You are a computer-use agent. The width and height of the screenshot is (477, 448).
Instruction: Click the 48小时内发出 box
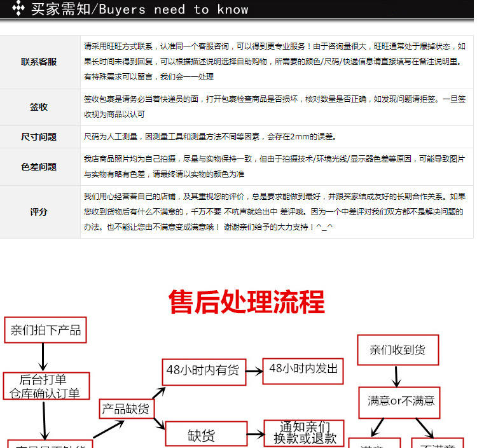pyautogui.click(x=303, y=371)
